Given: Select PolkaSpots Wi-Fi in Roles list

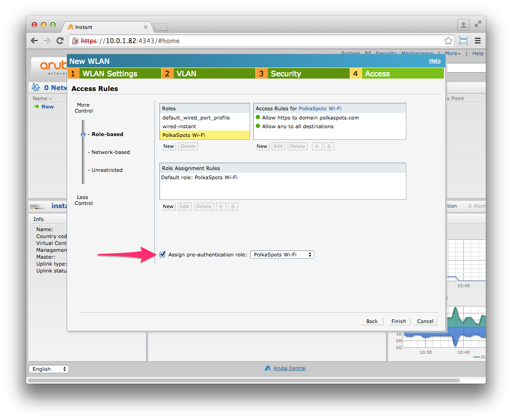Looking at the screenshot, I should pyautogui.click(x=205, y=135).
